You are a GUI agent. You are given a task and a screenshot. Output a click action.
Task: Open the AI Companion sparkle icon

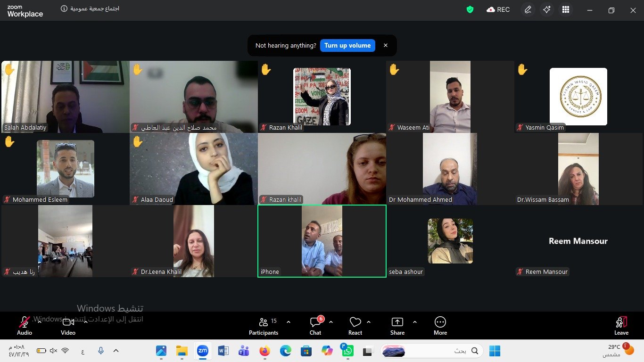point(547,9)
